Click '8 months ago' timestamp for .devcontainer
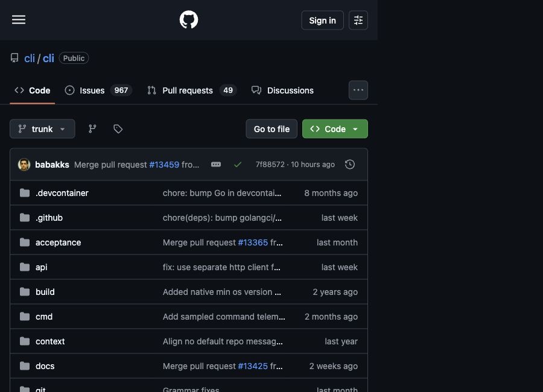543x392 pixels. pyautogui.click(x=331, y=193)
